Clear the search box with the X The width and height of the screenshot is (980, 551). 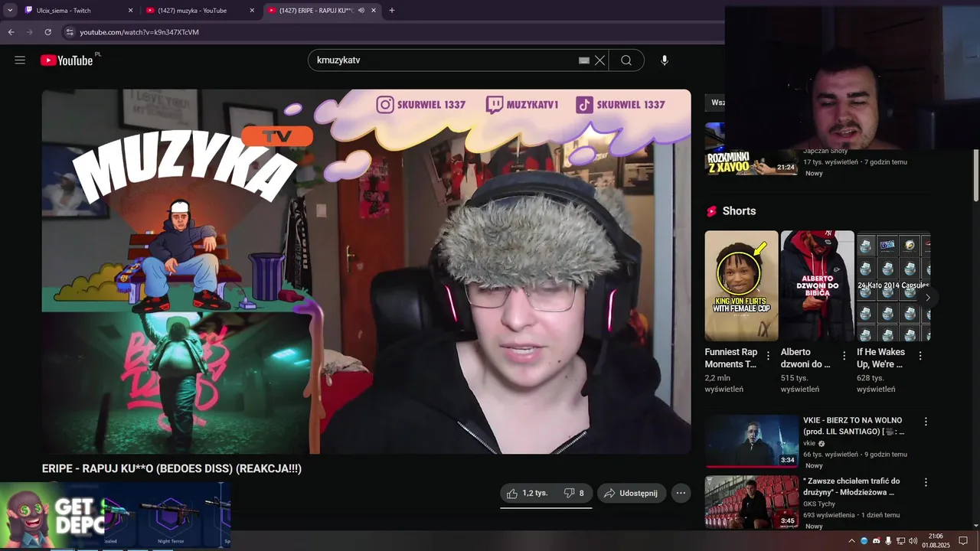point(599,60)
